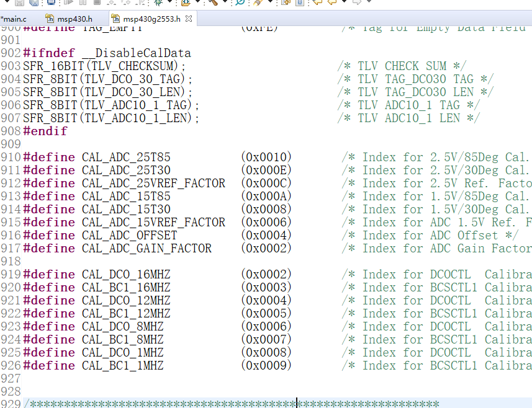This screenshot has height=408, width=532.
Task: Click value (0x000A) on line 913
Action: [266, 196]
